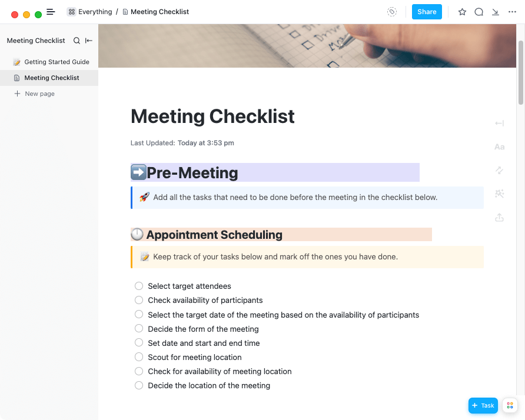Screen dimensions: 525x420
Task: Open the comments bubble icon
Action: click(479, 12)
